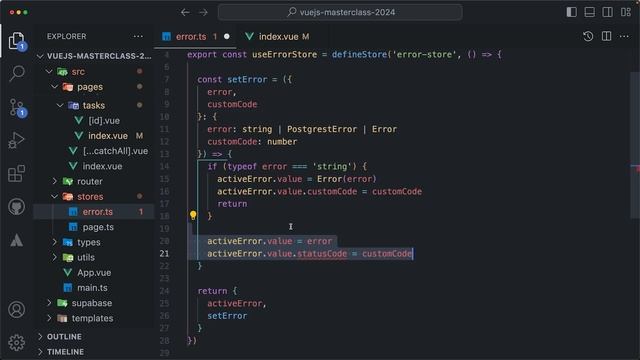
Task: Open the timeline history icon in editor toolbar
Action: 588,36
